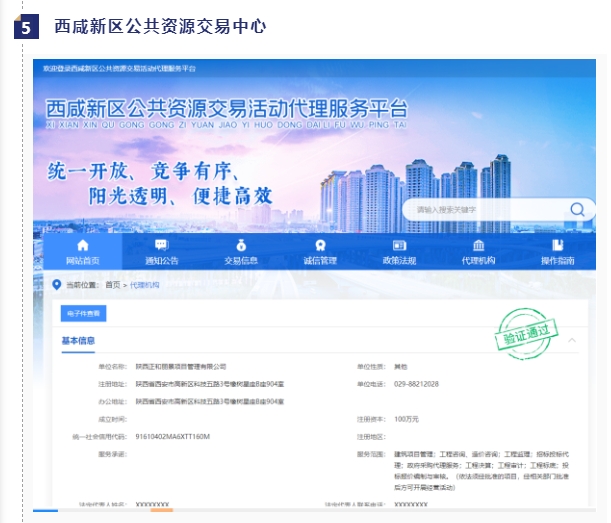Click the chat bubble icon above 通知公告

pyautogui.click(x=161, y=245)
